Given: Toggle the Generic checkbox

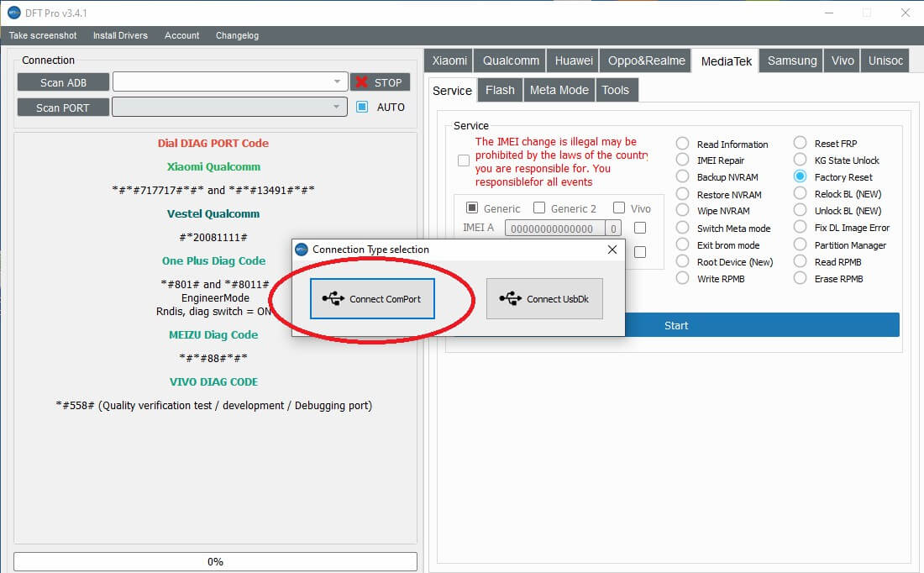Looking at the screenshot, I should coord(472,208).
